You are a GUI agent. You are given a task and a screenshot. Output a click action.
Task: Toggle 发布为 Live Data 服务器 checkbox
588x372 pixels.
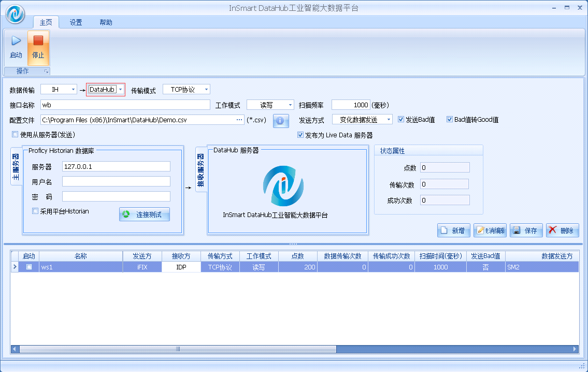click(300, 135)
